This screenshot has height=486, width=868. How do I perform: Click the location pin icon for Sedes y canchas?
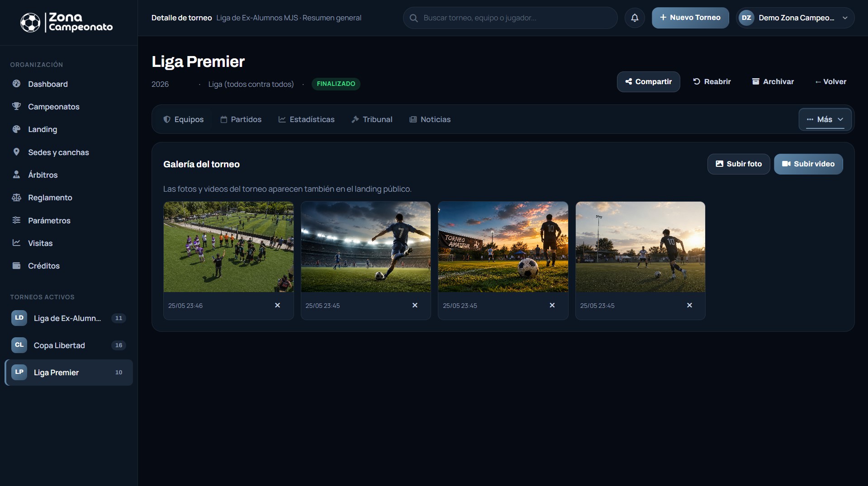[x=16, y=152]
